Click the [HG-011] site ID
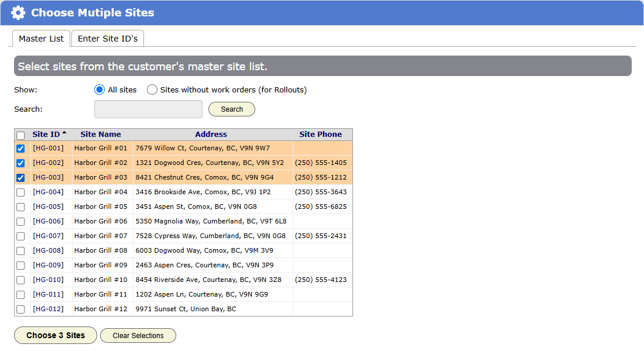Viewport: 644px width, 351px height. click(48, 294)
